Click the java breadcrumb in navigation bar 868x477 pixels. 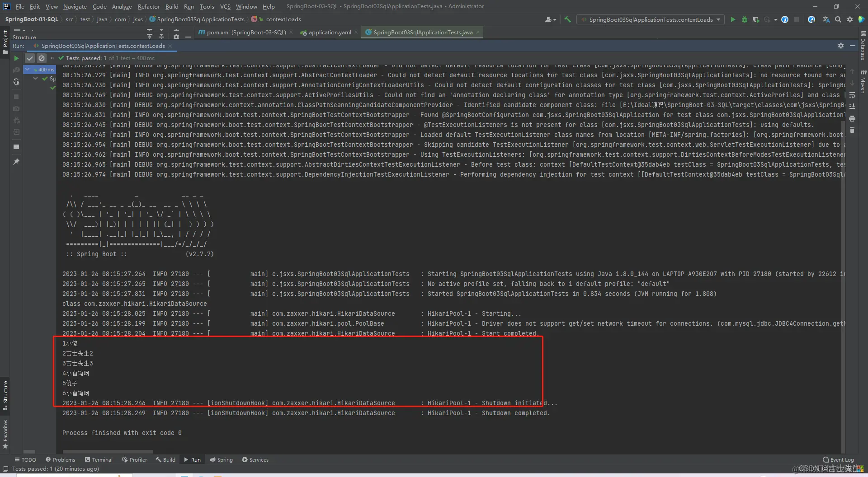point(102,19)
